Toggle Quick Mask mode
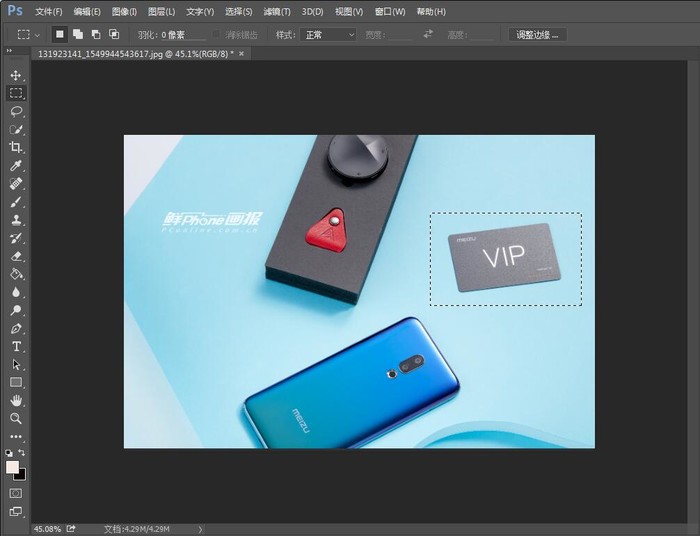The height and width of the screenshot is (536, 700). click(16, 493)
